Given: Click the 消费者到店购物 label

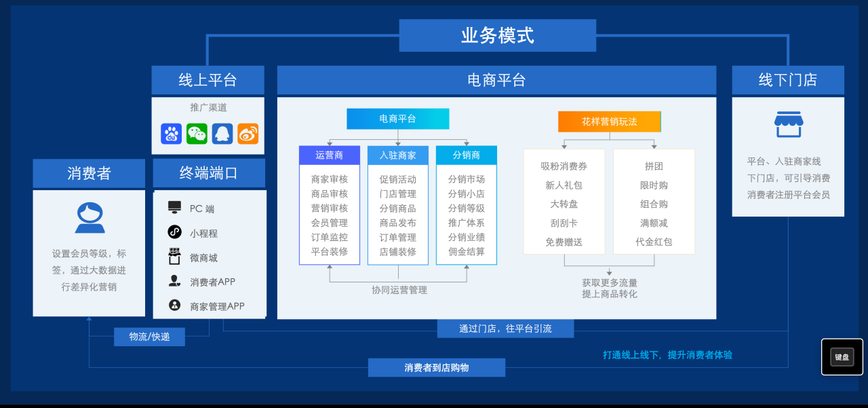Looking at the screenshot, I should click(x=437, y=367).
